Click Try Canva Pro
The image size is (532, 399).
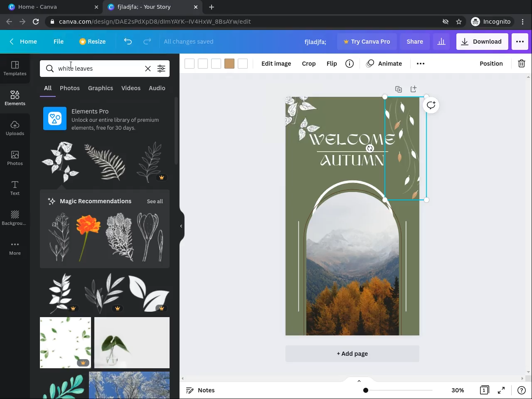pos(366,42)
